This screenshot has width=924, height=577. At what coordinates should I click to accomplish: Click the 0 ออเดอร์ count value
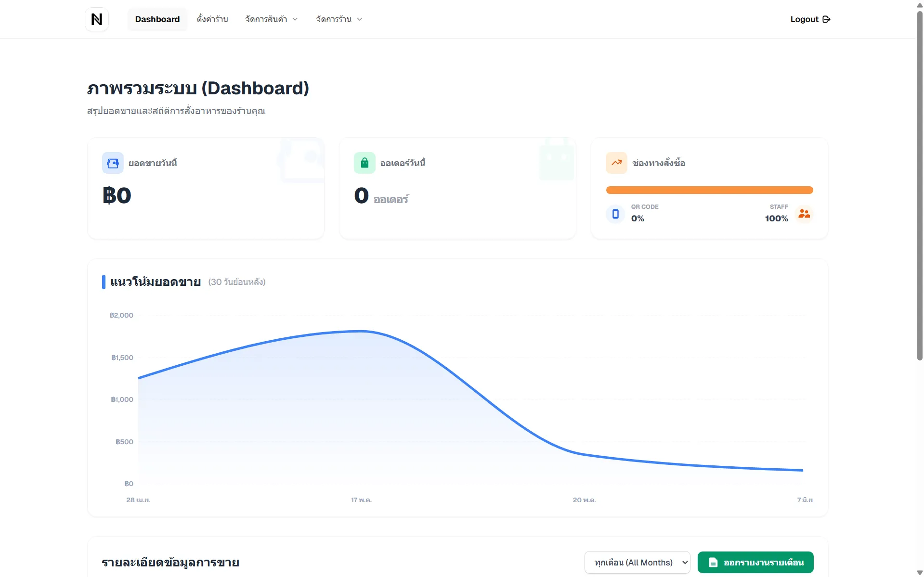[381, 196]
